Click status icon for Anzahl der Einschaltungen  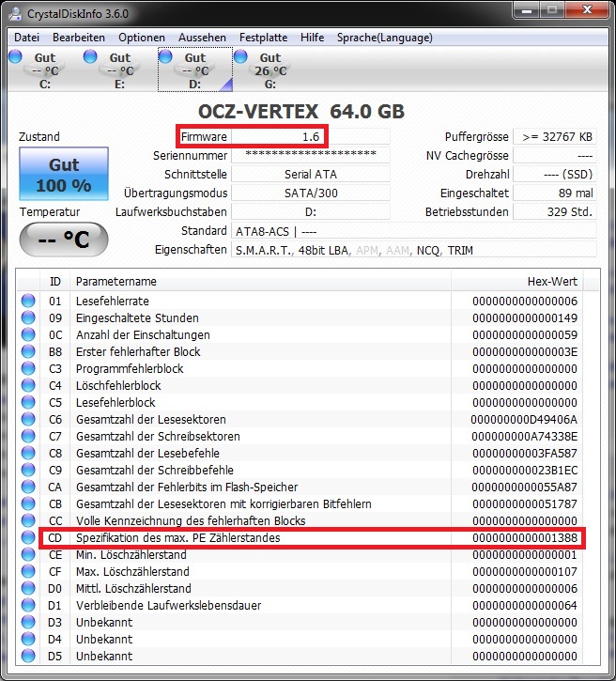coord(28,334)
